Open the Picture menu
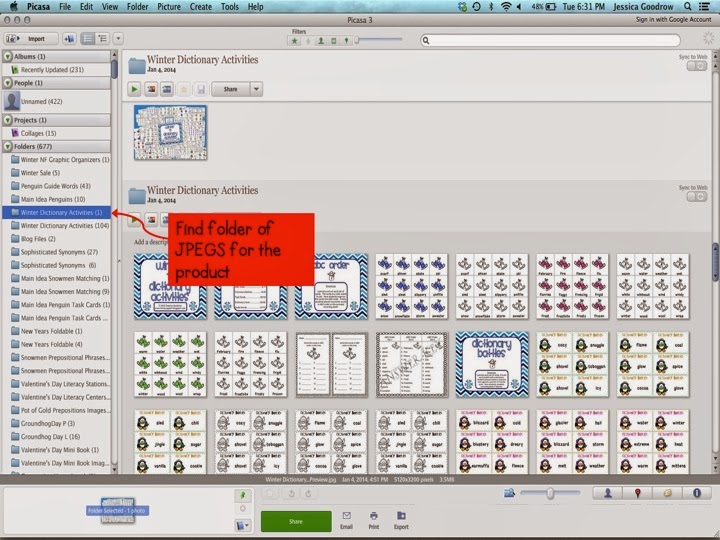 pyautogui.click(x=169, y=6)
